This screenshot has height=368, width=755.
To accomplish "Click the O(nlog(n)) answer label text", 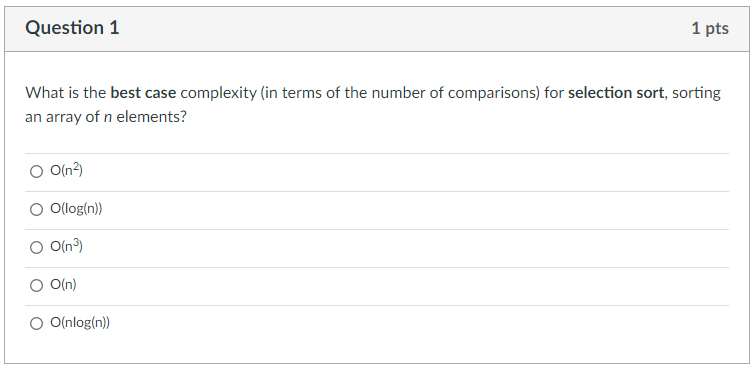I will pyautogui.click(x=80, y=323).
